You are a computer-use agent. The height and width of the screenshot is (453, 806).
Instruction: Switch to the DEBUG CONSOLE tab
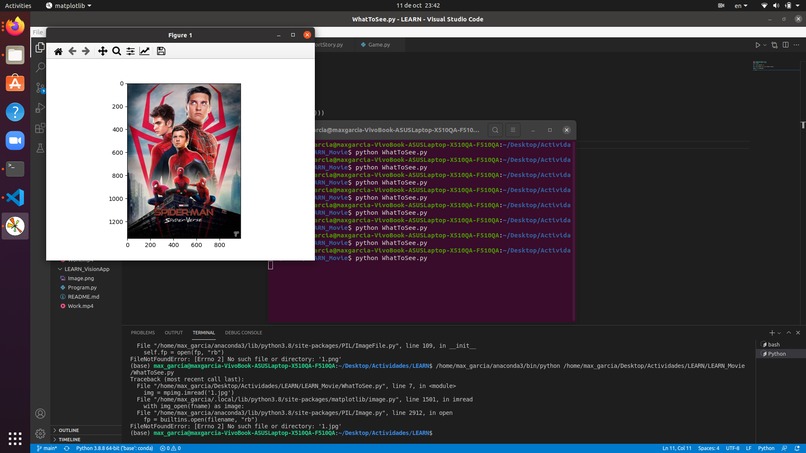243,333
